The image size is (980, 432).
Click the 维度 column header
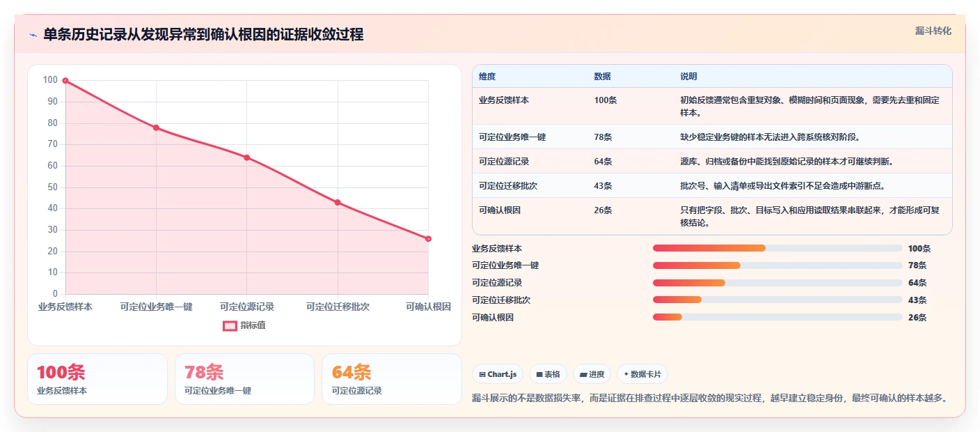click(487, 76)
